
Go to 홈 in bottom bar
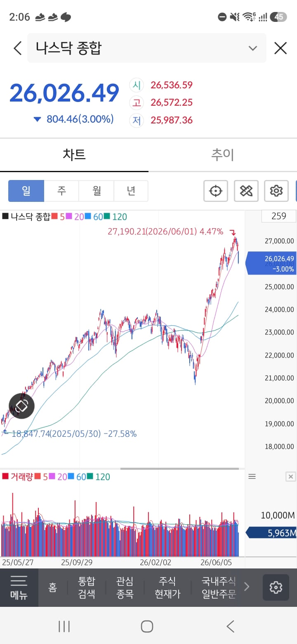[x=53, y=587]
